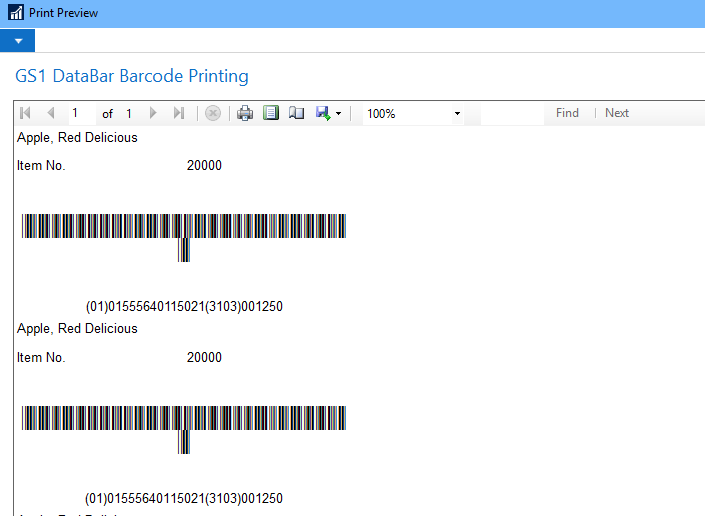Image resolution: width=705 pixels, height=516 pixels.
Task: Click the current page number field
Action: [80, 113]
